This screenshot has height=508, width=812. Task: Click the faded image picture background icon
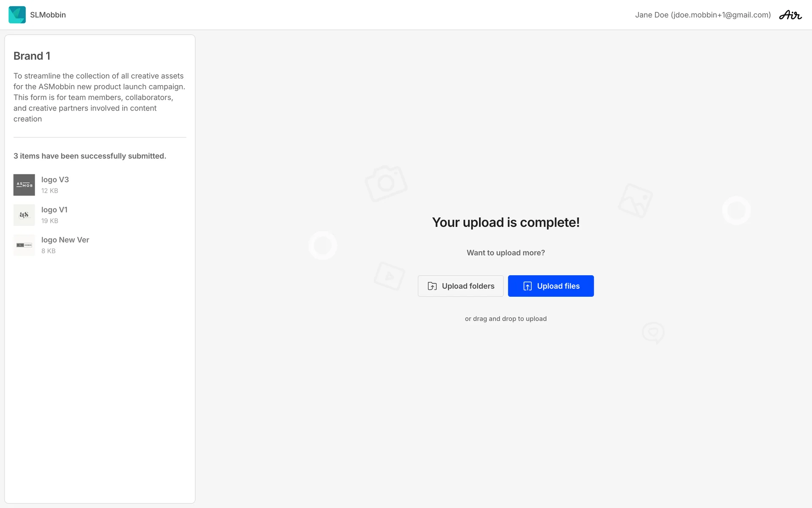coord(635,201)
